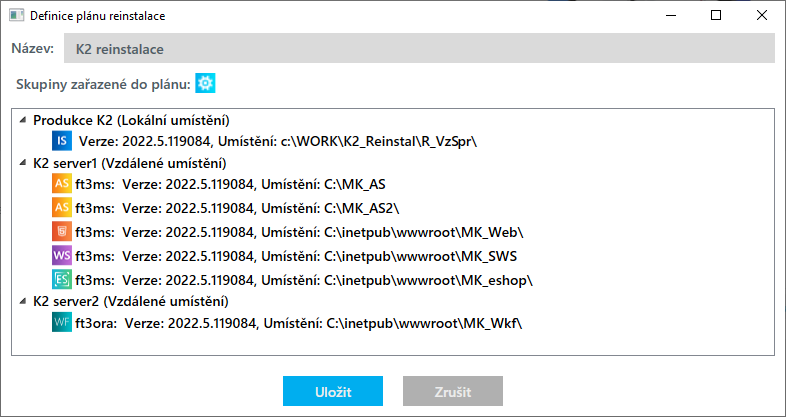Collapse the K2 server1 group
Screen dimensions: 786x417
click(23, 163)
